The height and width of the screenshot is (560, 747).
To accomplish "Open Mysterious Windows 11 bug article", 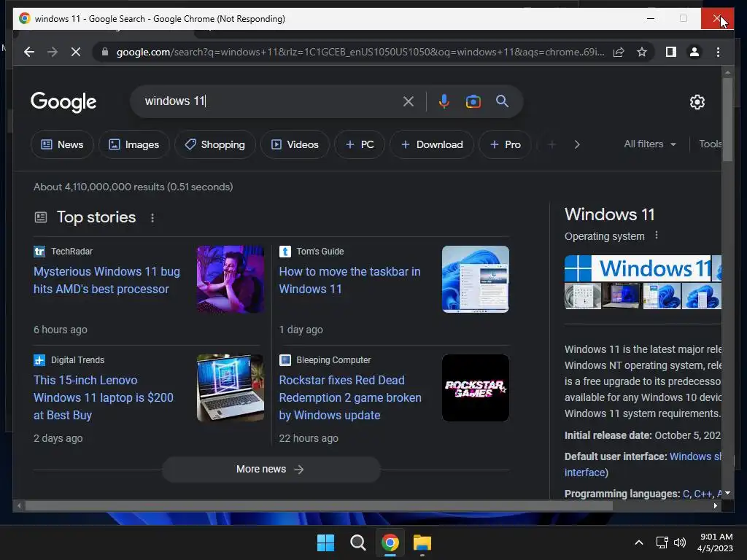I will [x=107, y=280].
